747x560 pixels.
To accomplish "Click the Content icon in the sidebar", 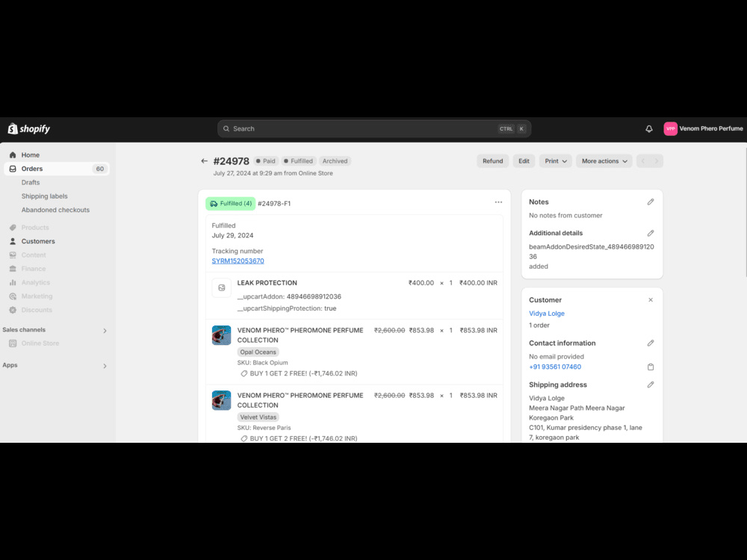I will (13, 255).
